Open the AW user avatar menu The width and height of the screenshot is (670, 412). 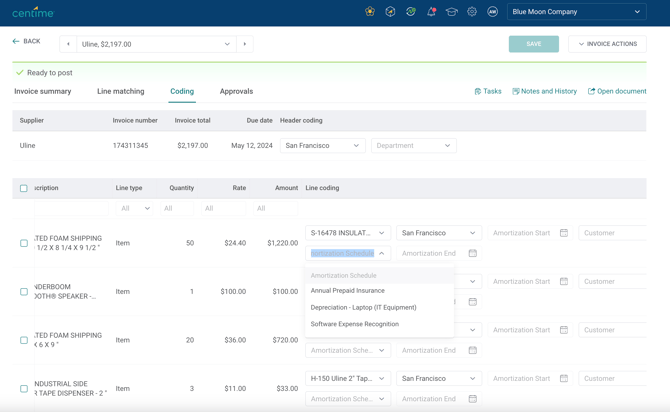click(492, 12)
